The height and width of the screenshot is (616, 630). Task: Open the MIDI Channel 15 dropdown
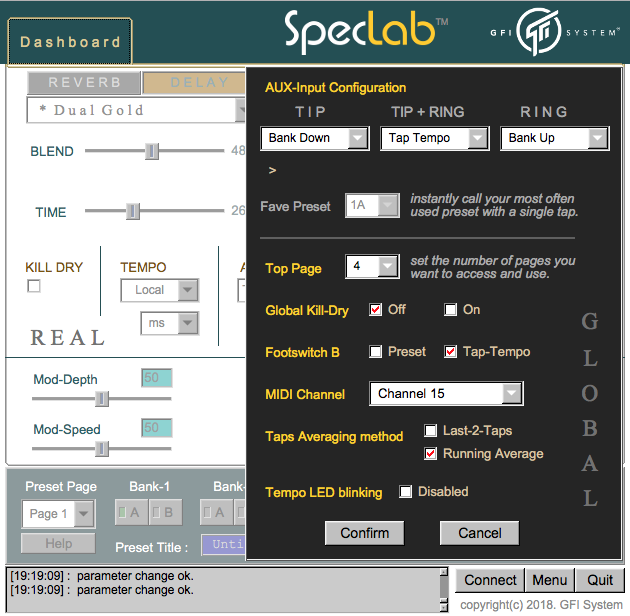[x=446, y=393]
